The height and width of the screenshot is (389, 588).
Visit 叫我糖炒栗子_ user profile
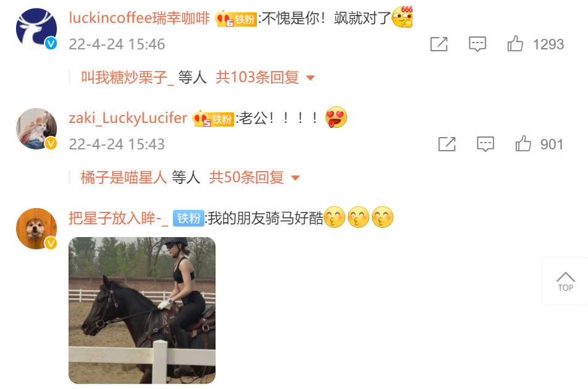point(127,78)
